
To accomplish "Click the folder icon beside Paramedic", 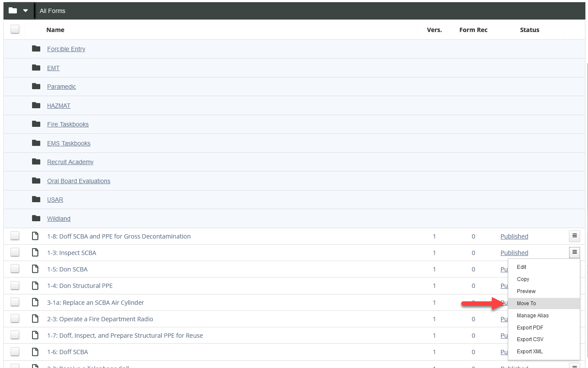I will coord(36,87).
